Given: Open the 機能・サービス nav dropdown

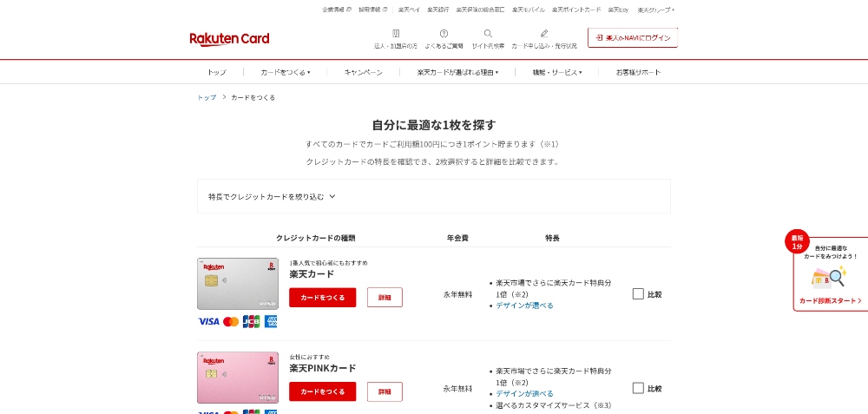Looking at the screenshot, I should 556,72.
